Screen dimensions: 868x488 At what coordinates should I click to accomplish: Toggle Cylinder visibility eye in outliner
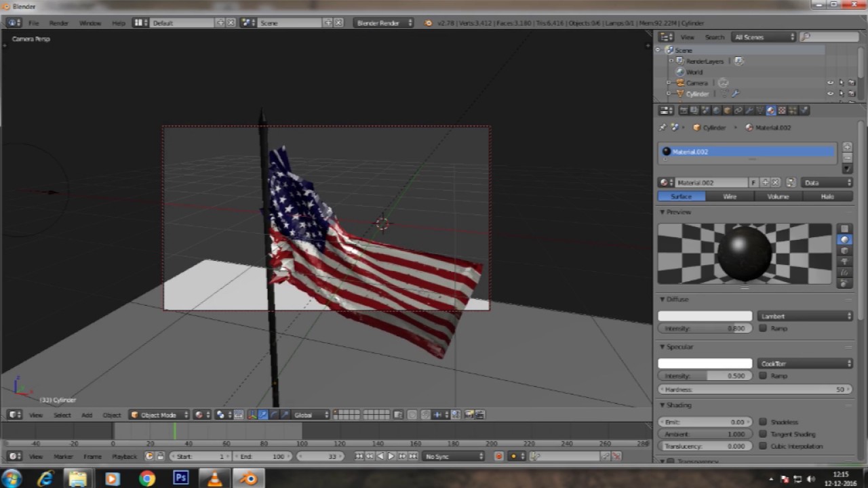(x=830, y=94)
